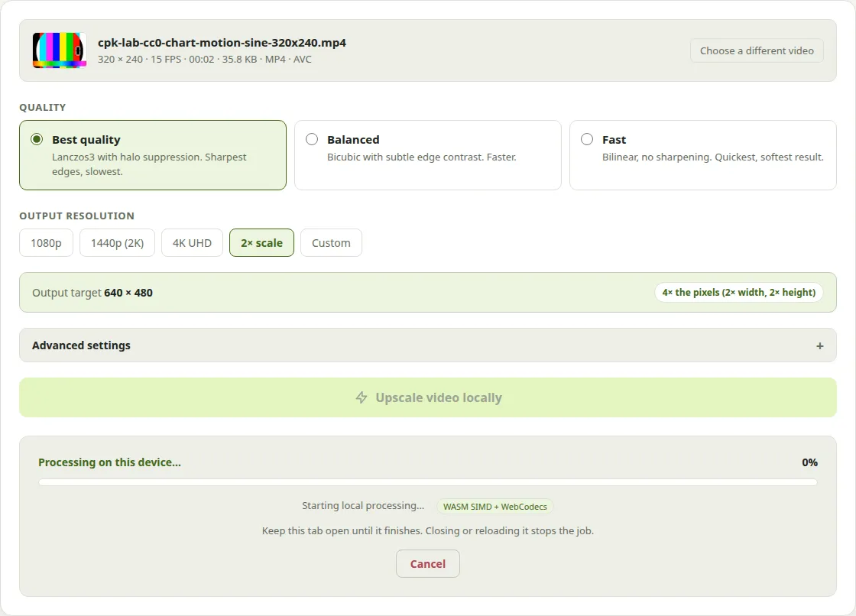
Task: Click the Output target 640 × 480 text
Action: click(92, 293)
